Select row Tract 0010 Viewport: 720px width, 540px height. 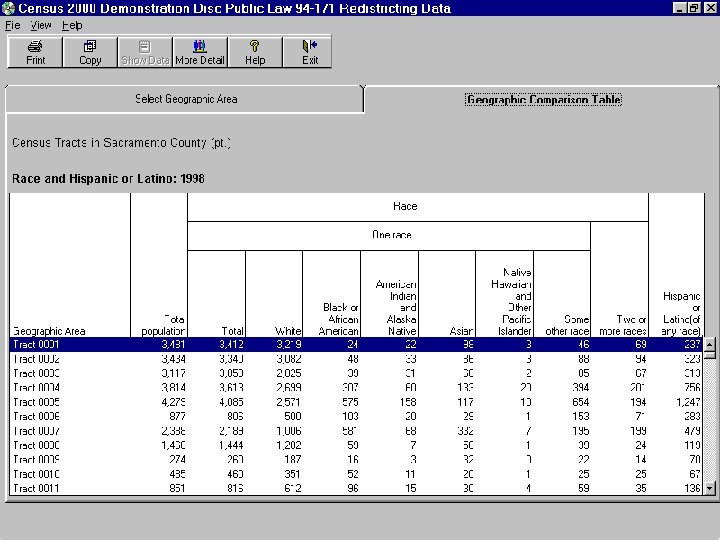(x=357, y=474)
